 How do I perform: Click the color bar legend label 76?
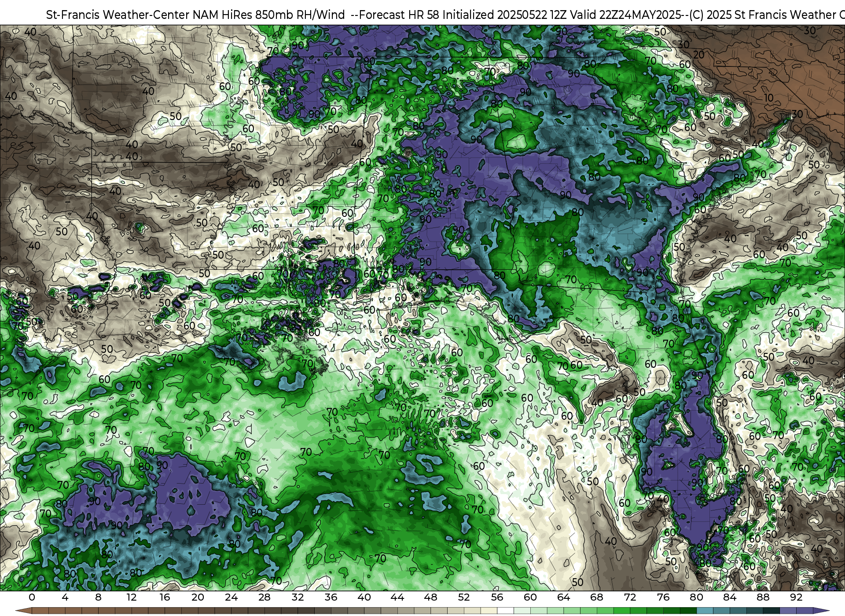coord(663,597)
